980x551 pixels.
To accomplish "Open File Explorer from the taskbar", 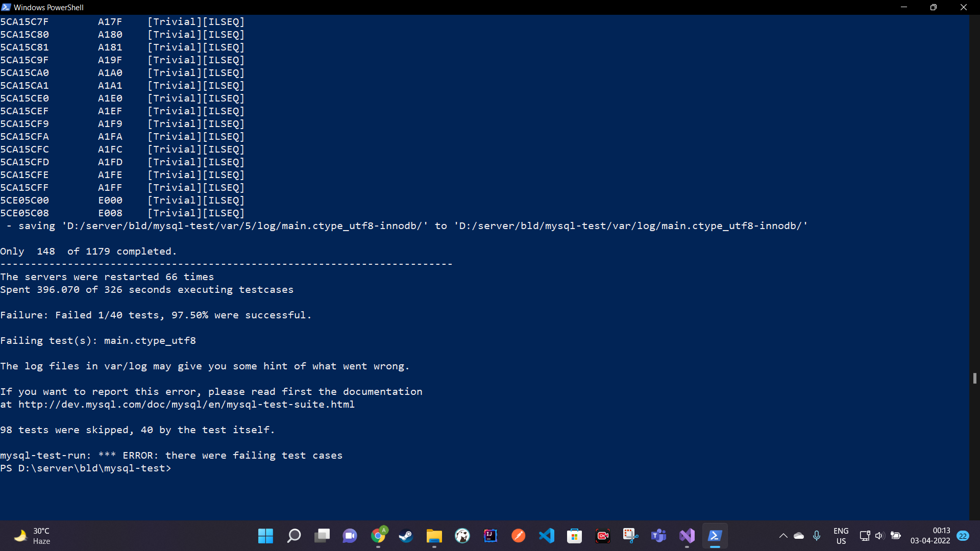I will pos(434,536).
